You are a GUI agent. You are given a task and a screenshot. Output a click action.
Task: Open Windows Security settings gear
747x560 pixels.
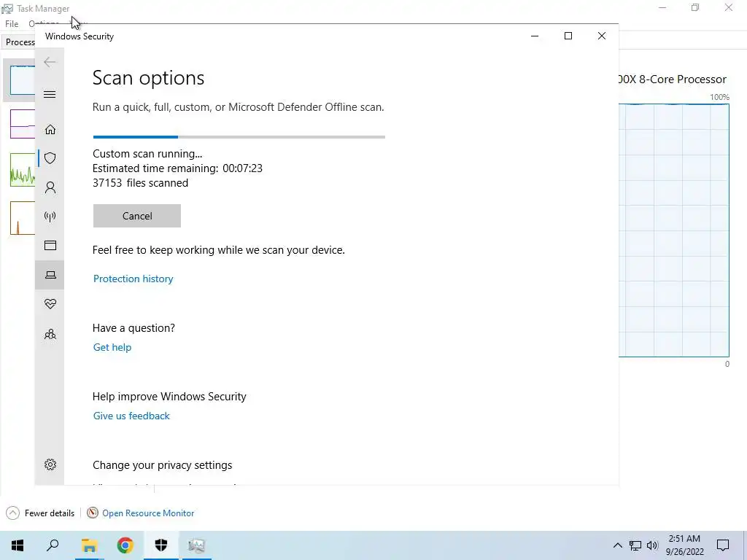pyautogui.click(x=50, y=464)
